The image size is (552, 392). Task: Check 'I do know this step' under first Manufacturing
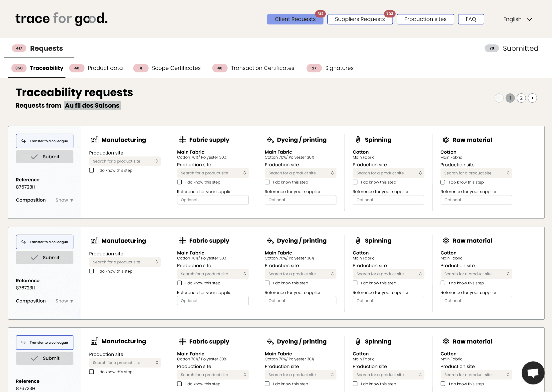92,170
